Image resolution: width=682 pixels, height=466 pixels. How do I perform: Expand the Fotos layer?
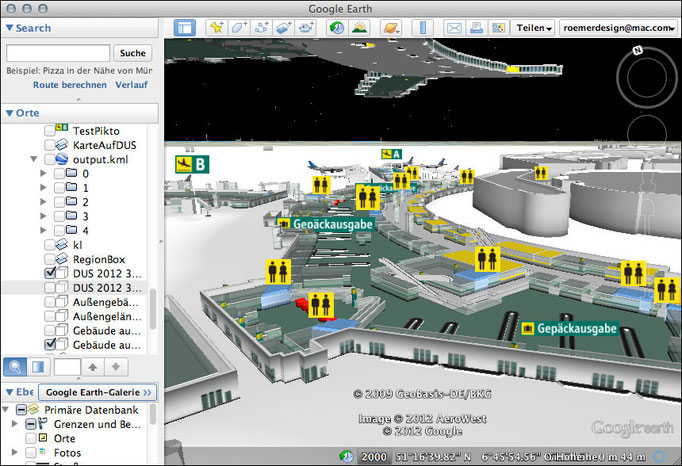click(15, 452)
